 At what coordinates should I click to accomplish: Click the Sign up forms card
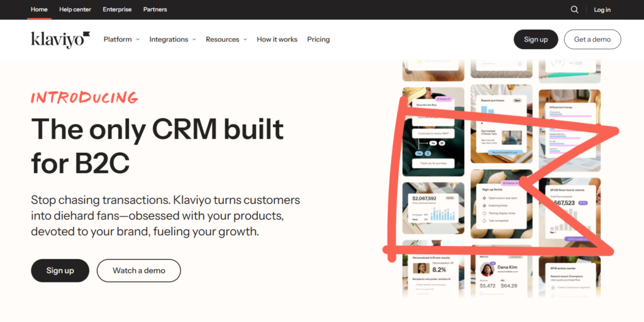(501, 205)
